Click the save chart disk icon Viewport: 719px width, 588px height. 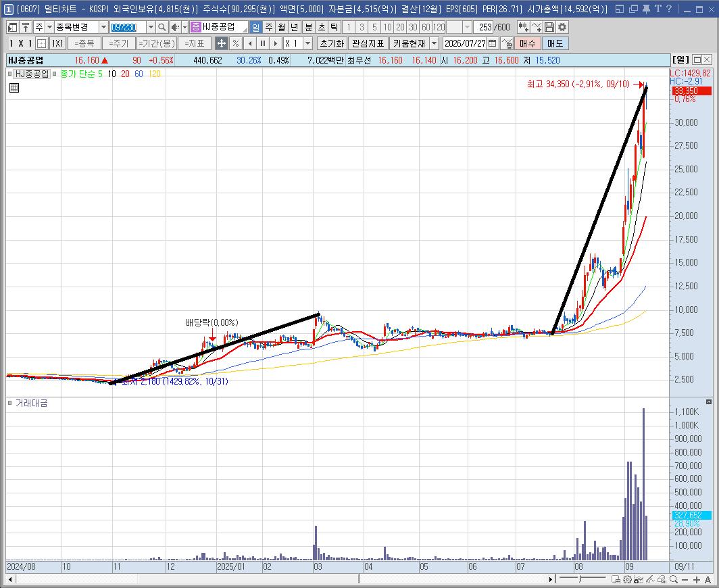(x=549, y=28)
